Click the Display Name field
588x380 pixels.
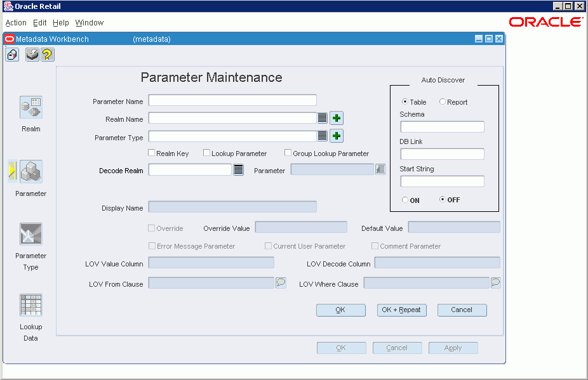click(x=232, y=207)
